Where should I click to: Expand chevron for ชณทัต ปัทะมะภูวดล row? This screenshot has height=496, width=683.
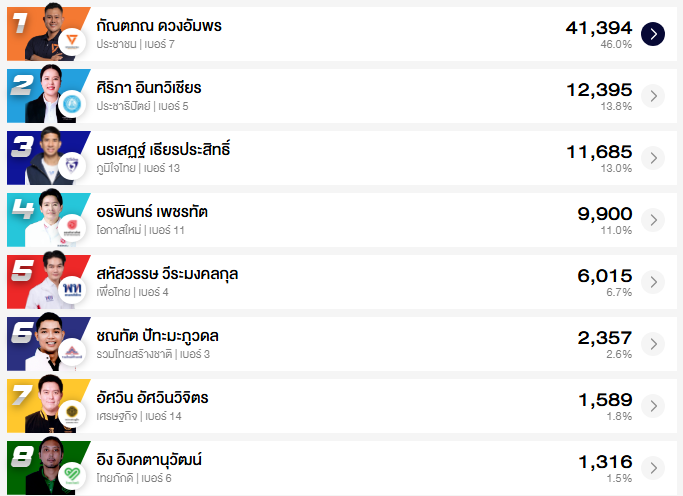pyautogui.click(x=652, y=344)
